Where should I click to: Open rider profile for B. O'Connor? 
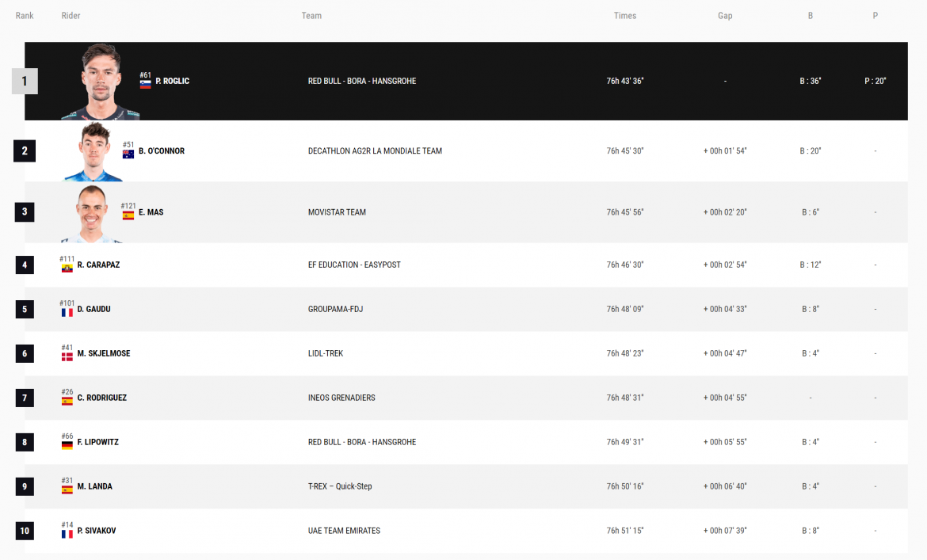[x=162, y=150]
